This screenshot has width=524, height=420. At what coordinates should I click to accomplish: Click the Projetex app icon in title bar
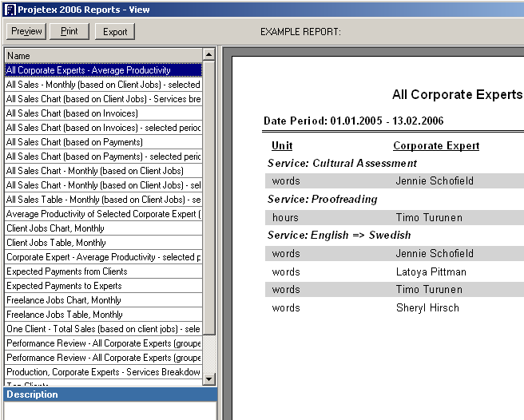pos(10,10)
